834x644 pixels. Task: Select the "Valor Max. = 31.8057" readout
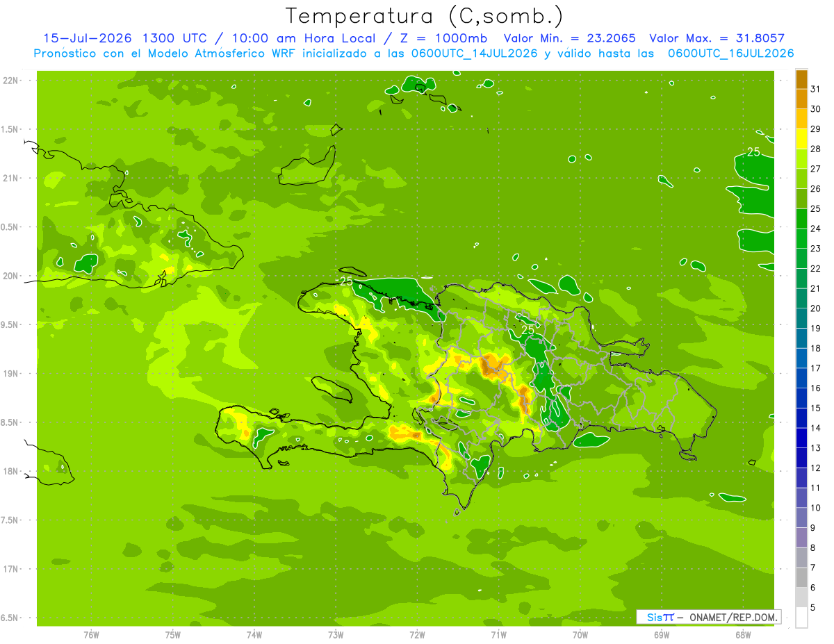pyautogui.click(x=717, y=38)
